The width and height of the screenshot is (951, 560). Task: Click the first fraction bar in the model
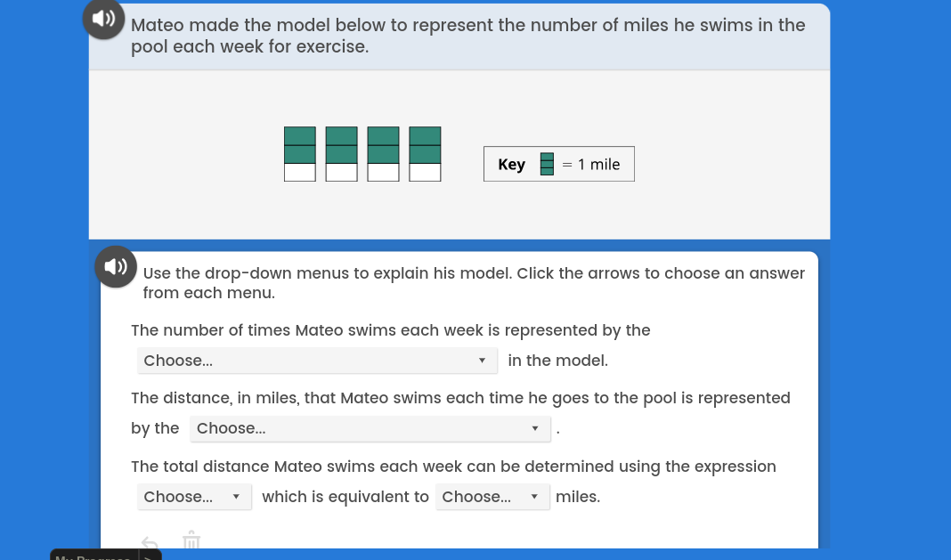[x=300, y=154]
